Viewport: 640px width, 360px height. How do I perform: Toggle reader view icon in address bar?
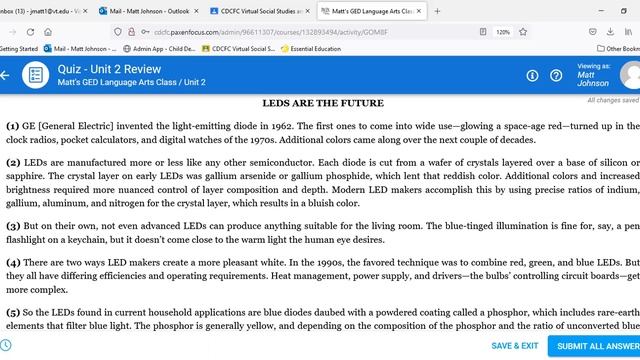coord(483,32)
